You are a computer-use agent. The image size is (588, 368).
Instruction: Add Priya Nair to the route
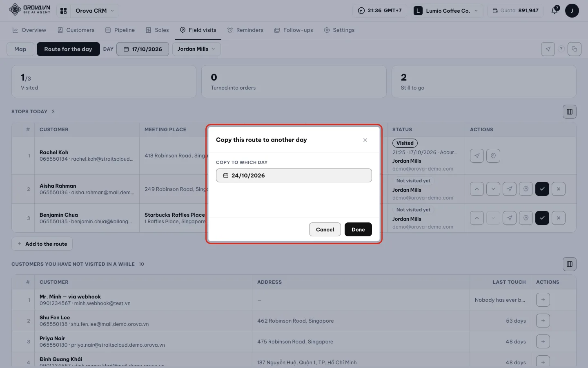tap(543, 341)
